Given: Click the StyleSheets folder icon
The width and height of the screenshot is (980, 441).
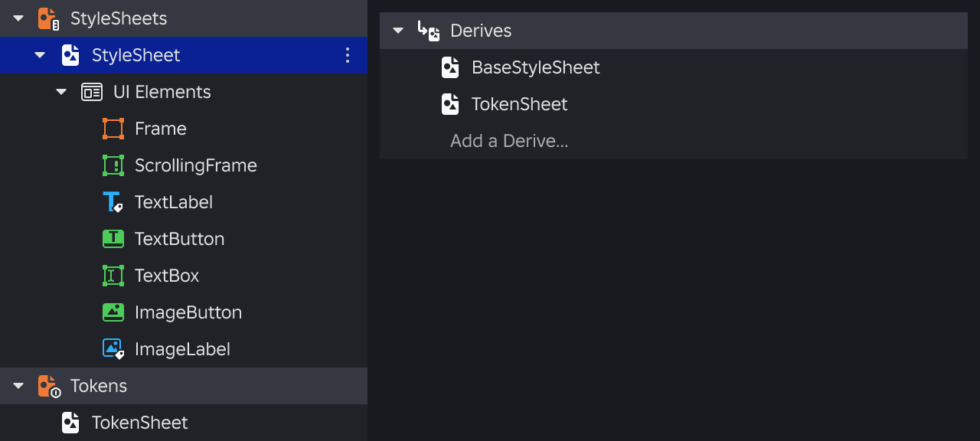Looking at the screenshot, I should tap(48, 18).
